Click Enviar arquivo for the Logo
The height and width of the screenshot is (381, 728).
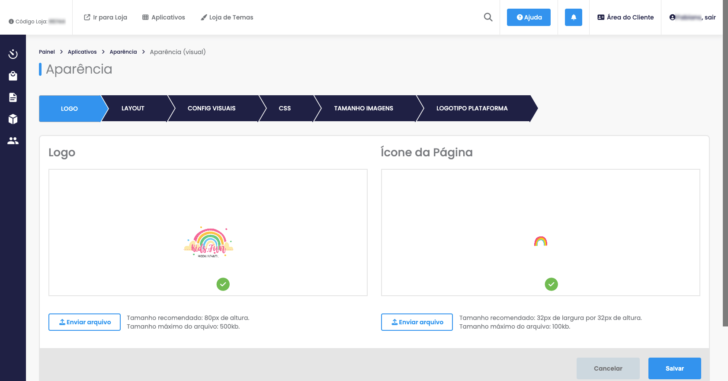[84, 322]
